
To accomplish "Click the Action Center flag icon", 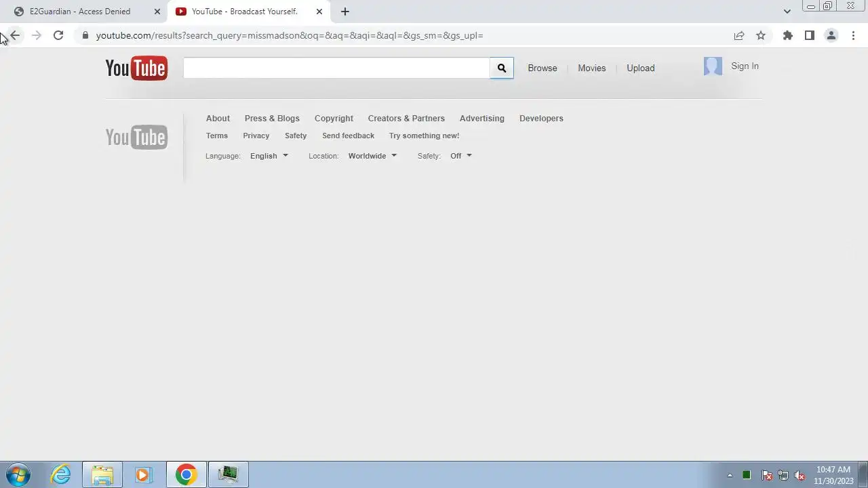I will click(766, 475).
